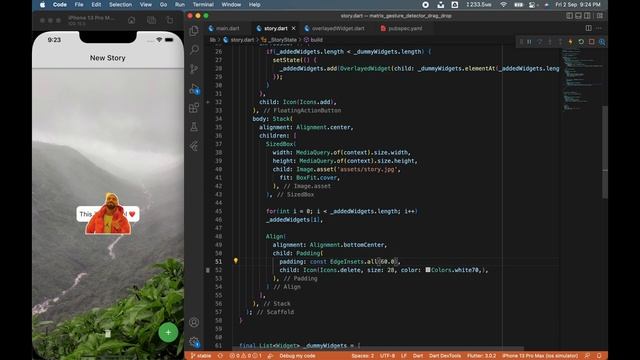Change the Spaces: 2 indentation setting
The image size is (640, 360).
pyautogui.click(x=362, y=356)
